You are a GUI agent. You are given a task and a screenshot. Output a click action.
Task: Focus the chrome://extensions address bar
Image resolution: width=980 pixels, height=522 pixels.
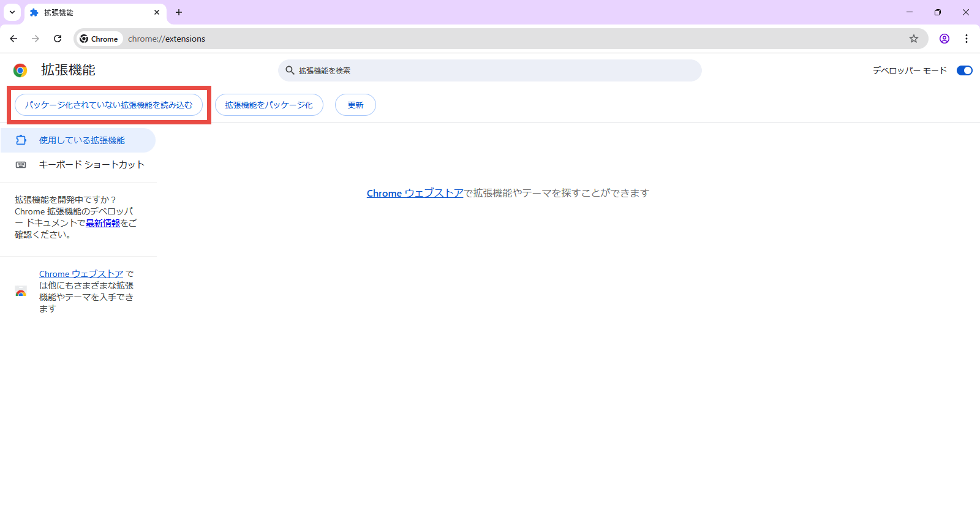(x=501, y=39)
